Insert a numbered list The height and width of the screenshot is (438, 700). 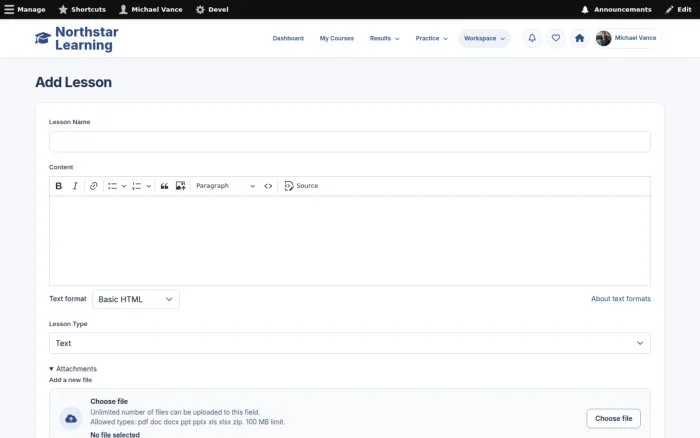click(x=137, y=186)
